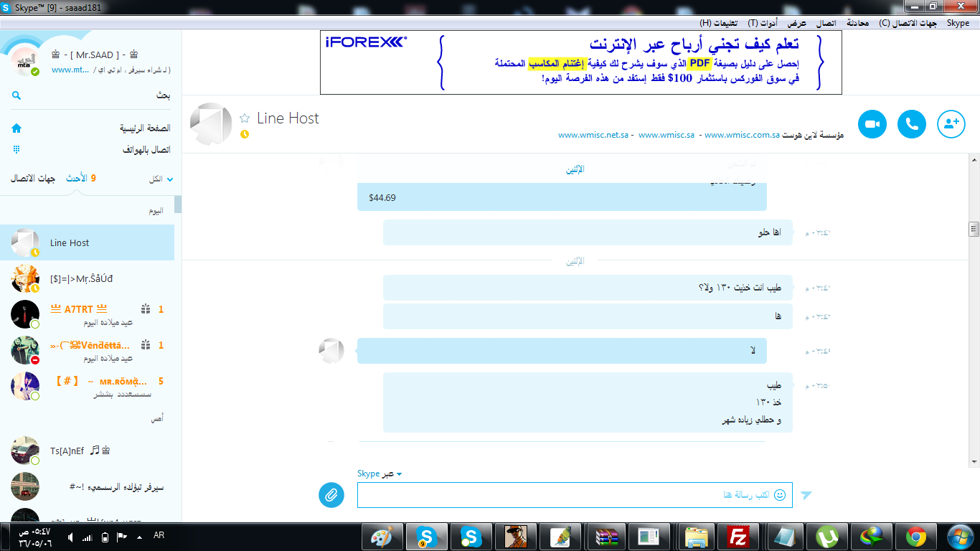Open the www.wmisc.net.sa link
The image size is (980, 551).
point(593,135)
